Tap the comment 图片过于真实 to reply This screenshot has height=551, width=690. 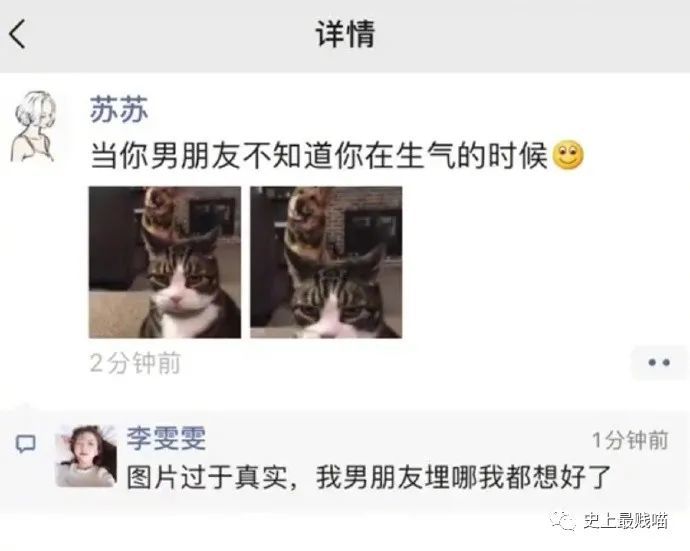tap(369, 477)
